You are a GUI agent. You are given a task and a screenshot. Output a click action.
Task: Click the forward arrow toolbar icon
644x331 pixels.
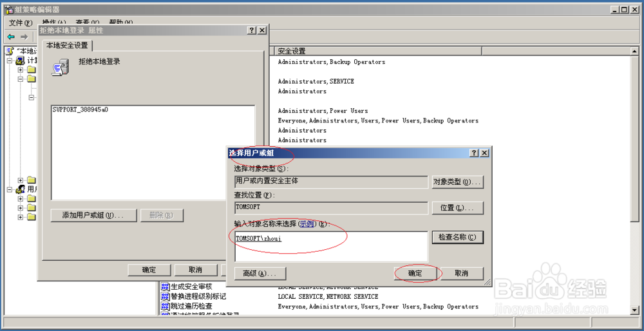(24, 37)
